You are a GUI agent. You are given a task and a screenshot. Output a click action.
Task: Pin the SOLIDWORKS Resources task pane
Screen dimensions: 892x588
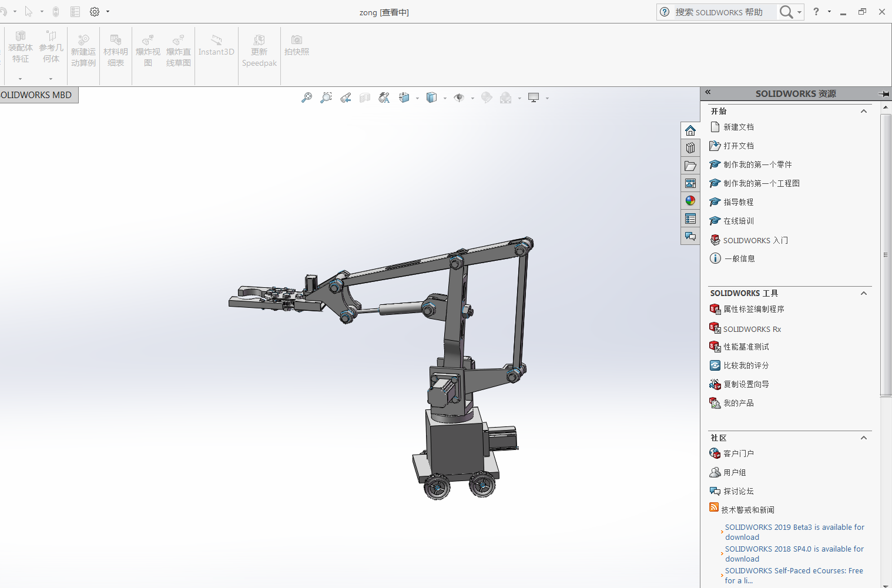883,93
